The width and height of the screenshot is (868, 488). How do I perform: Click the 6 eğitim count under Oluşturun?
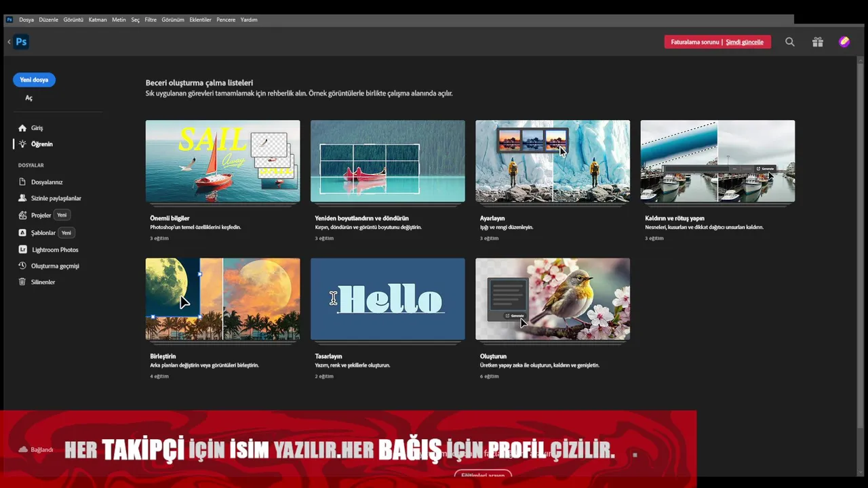[x=489, y=376]
